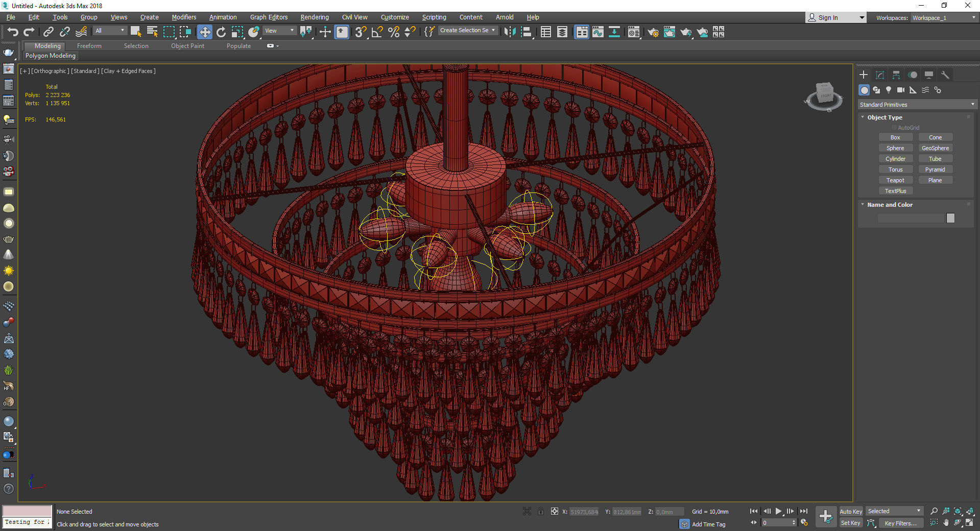Screen dimensions: 980x531
Task: Click the Select and Rotate tool
Action: pyautogui.click(x=221, y=32)
